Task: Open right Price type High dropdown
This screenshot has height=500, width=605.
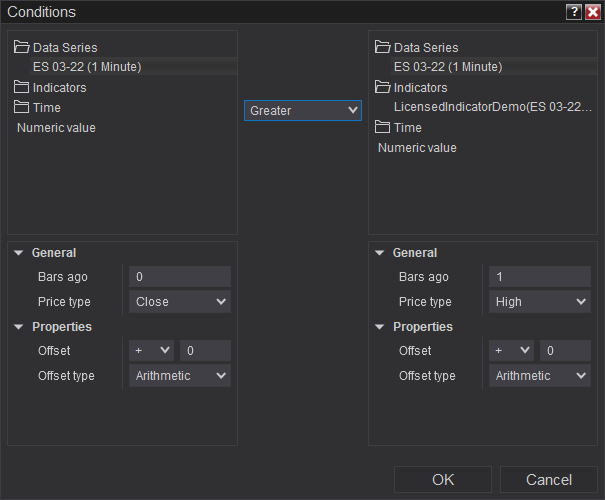Action: pyautogui.click(x=540, y=301)
